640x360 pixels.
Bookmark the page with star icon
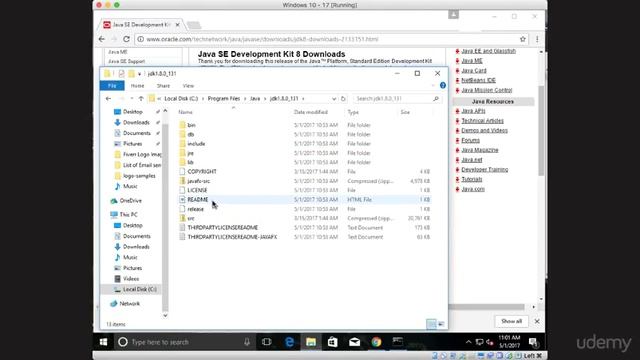coord(523,39)
